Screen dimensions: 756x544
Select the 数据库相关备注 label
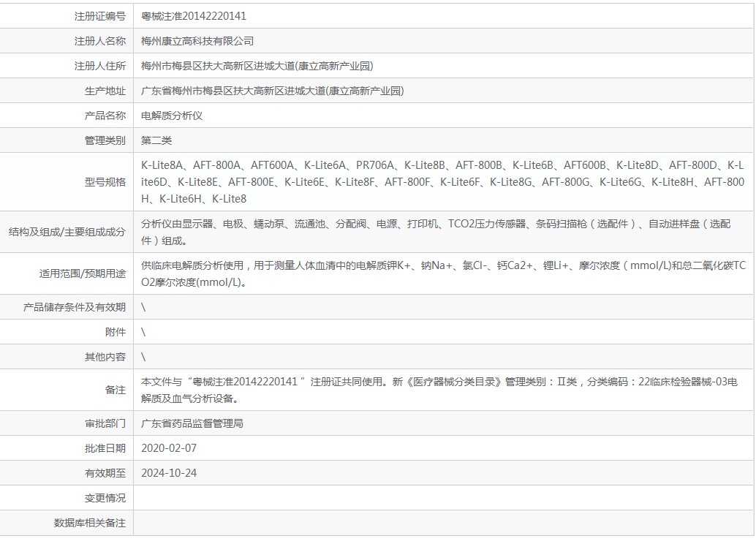[x=90, y=524]
